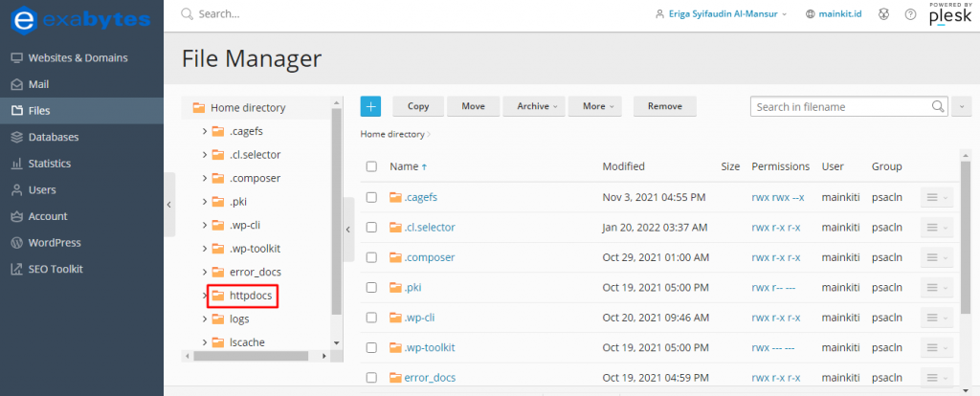
Task: Edit permissions rwx r-- --- for .pki
Action: (773, 287)
